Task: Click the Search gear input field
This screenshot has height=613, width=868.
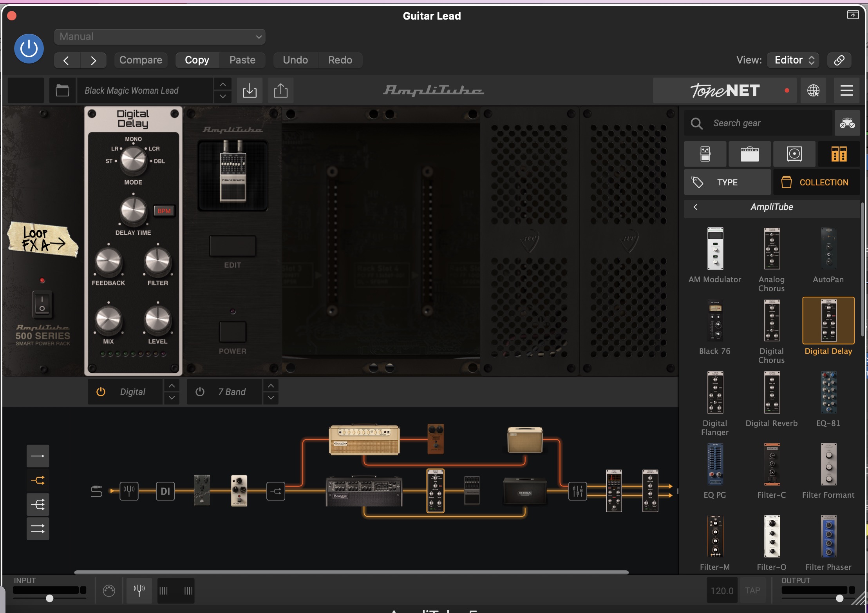Action: coord(758,123)
